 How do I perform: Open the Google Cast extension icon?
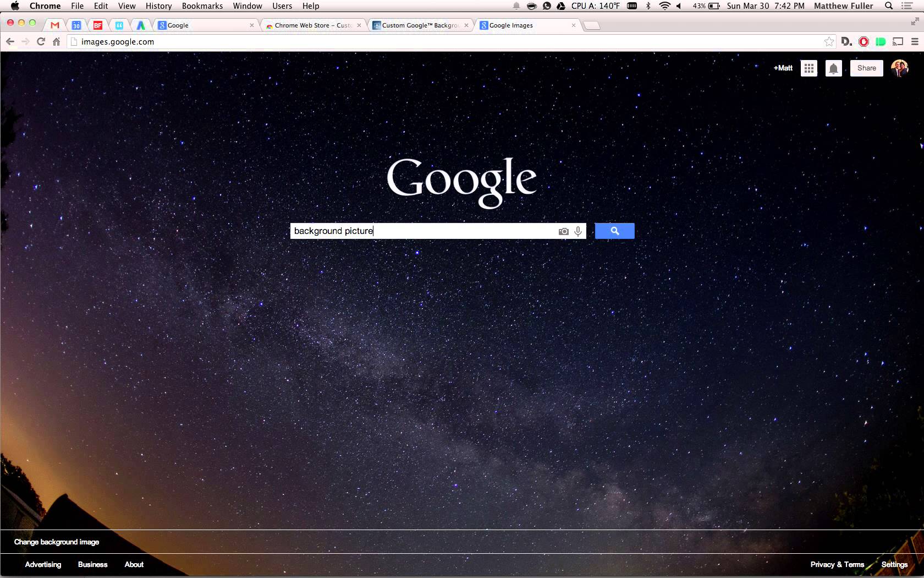coord(898,42)
